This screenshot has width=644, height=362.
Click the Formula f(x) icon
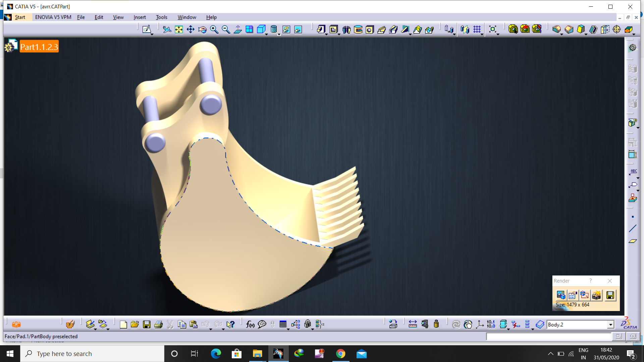point(250,324)
